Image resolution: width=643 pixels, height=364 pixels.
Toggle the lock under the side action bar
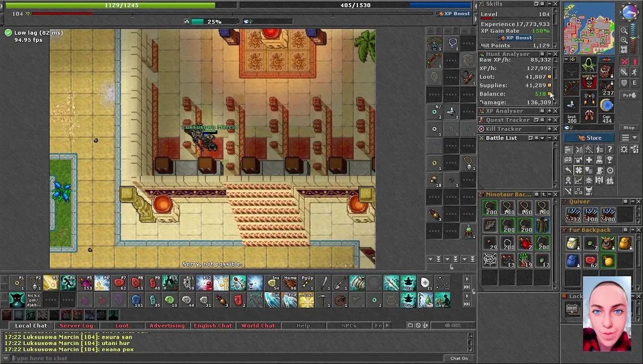451,267
